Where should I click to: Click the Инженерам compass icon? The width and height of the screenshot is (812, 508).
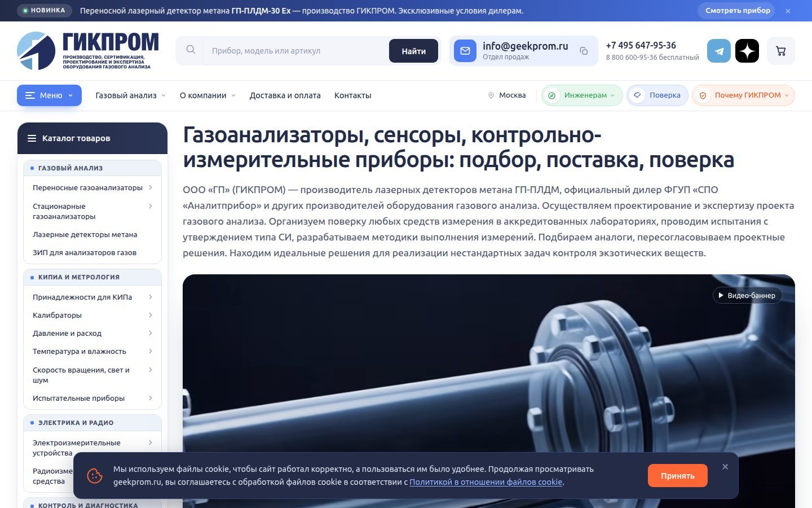click(552, 95)
